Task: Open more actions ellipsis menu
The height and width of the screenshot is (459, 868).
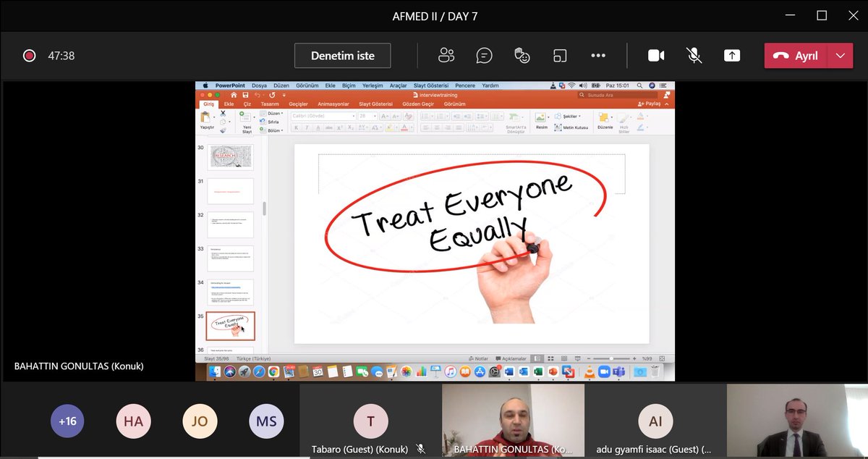Action: (597, 56)
